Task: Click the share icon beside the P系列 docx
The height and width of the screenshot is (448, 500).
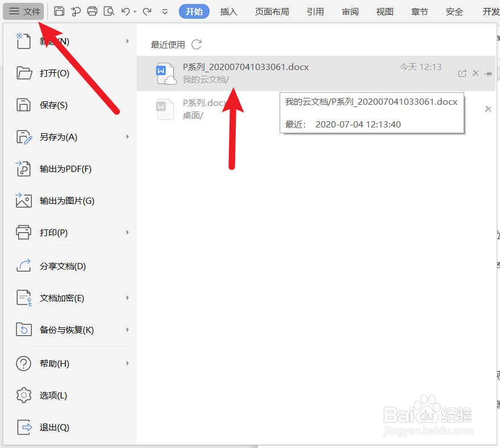Action: coord(462,73)
